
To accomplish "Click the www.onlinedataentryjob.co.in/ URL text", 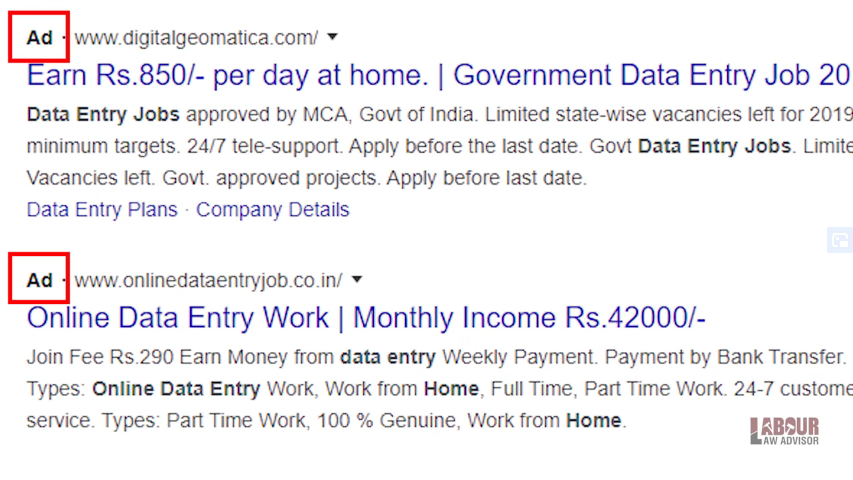I will coord(209,280).
